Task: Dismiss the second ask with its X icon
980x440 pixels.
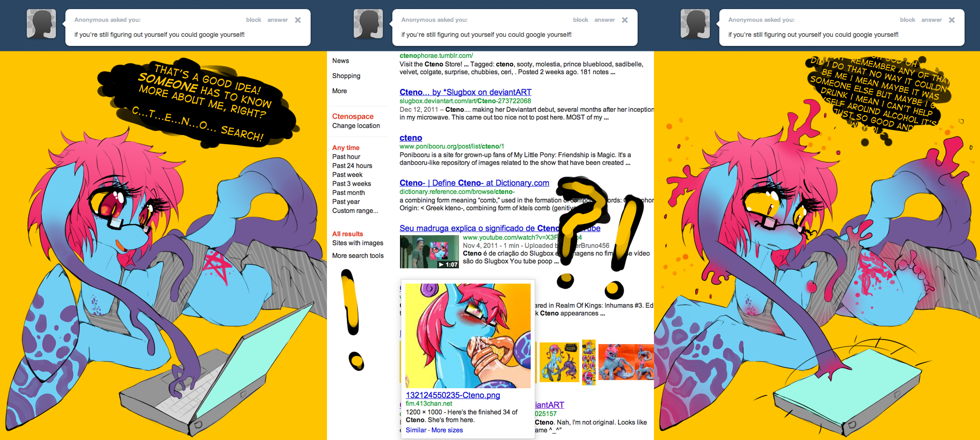Action: pyautogui.click(x=625, y=20)
